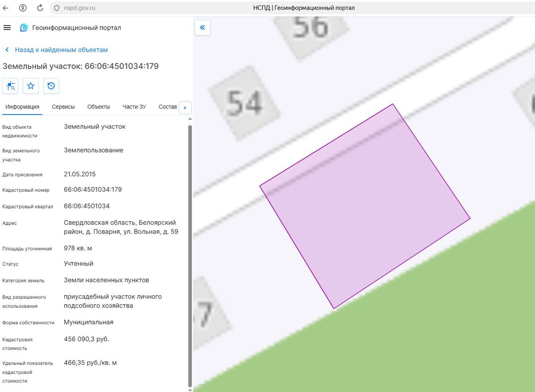The width and height of the screenshot is (535, 392).
Task: Click the area value 978 кв. м
Action: click(x=78, y=248)
